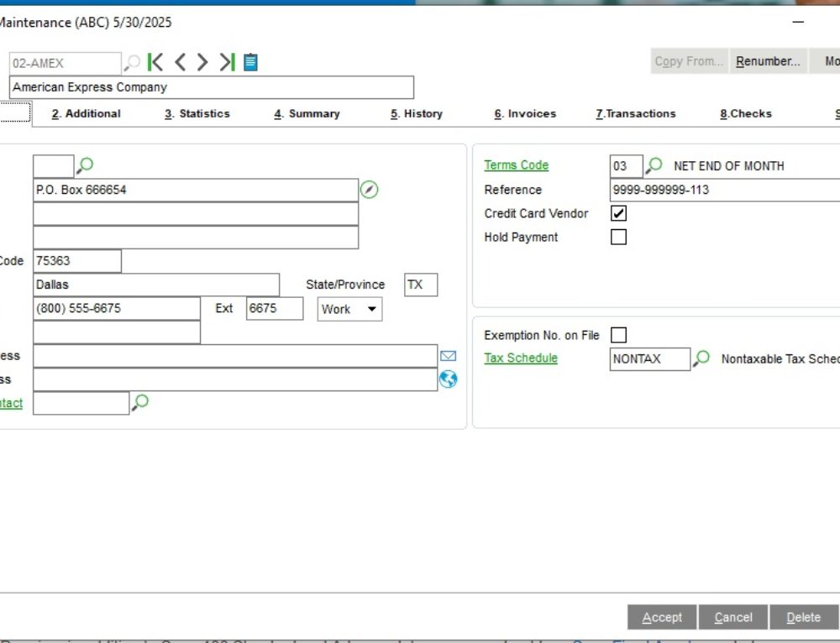Switch to the 6. Invoices tab
Screen dimensions: 840x643
tap(525, 113)
